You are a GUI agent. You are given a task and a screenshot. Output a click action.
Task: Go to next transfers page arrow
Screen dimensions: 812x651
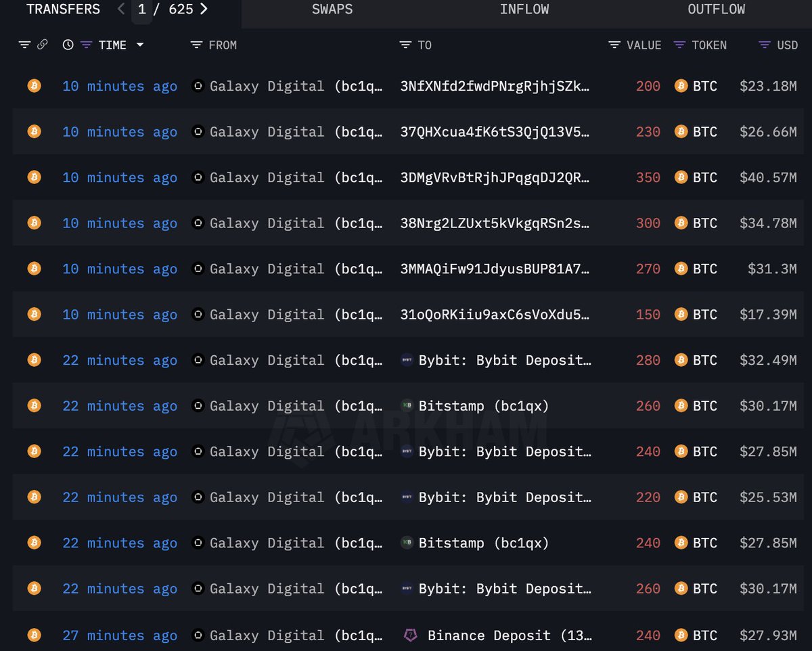click(204, 9)
